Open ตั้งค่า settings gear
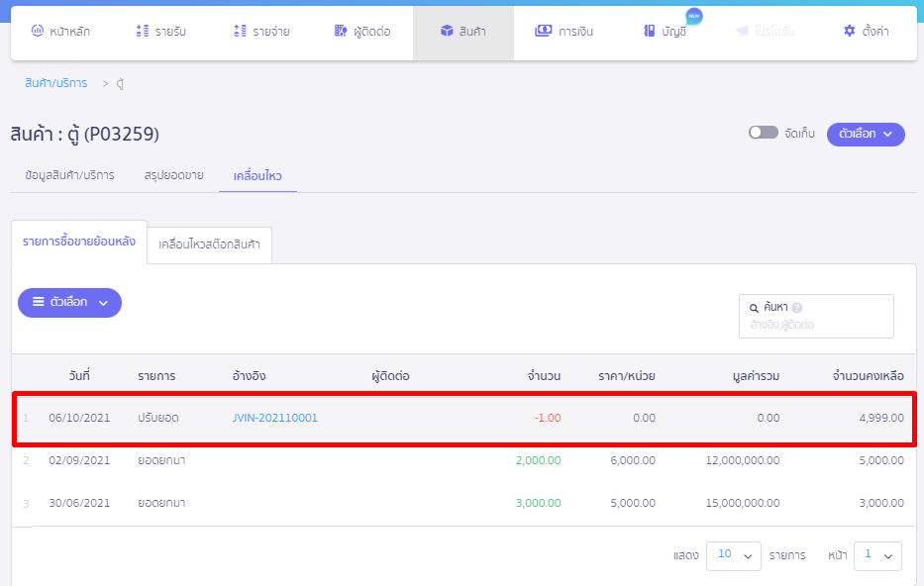This screenshot has width=924, height=586. 849,32
